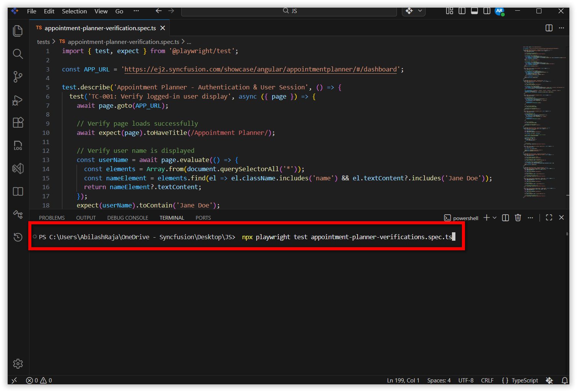Open errors and warnings count in status bar
This screenshot has width=577, height=392.
(39, 381)
